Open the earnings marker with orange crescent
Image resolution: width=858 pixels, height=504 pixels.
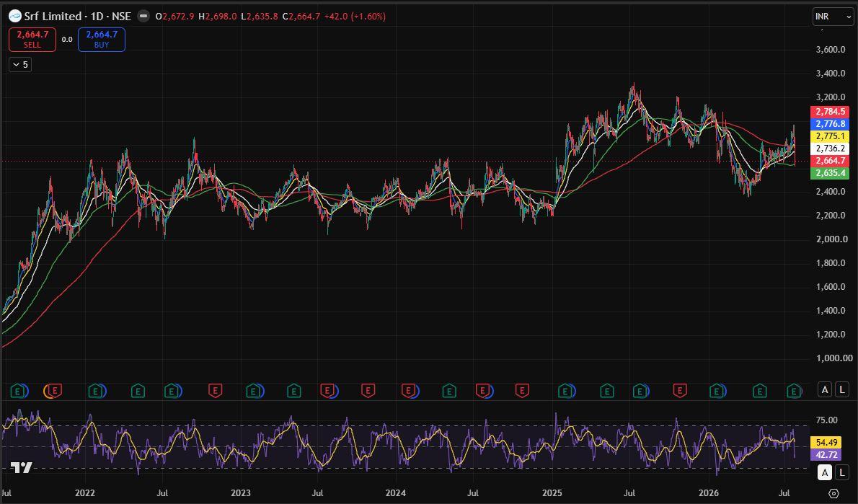[53, 391]
